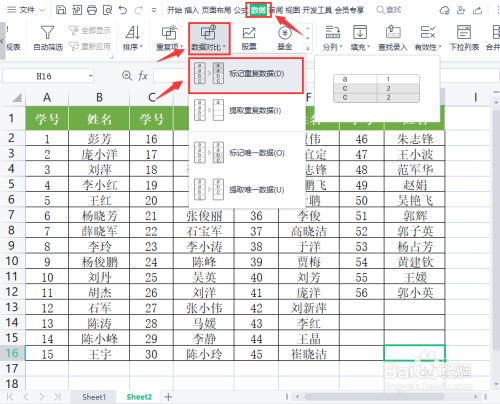The width and height of the screenshot is (500, 404).
Task: Click the 查找录入 icon
Action: point(393,38)
